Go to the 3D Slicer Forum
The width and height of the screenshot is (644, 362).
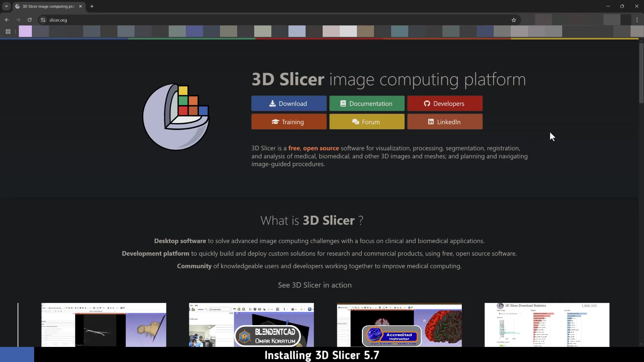click(367, 121)
